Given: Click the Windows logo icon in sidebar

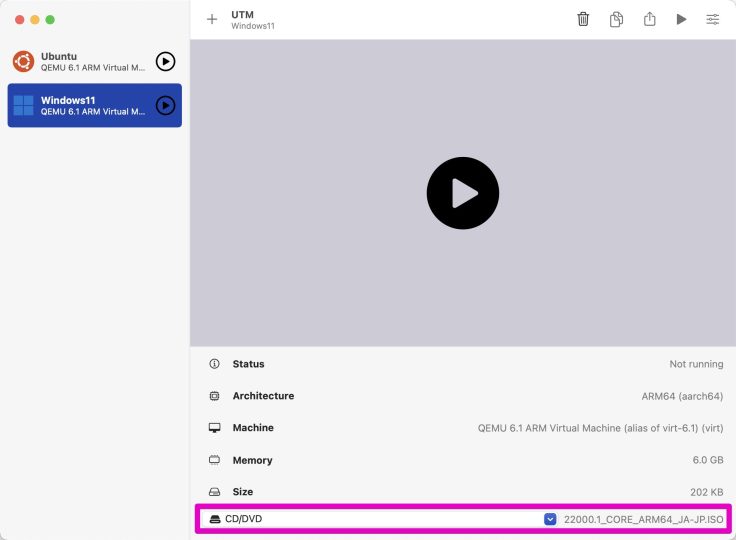Looking at the screenshot, I should coord(23,105).
